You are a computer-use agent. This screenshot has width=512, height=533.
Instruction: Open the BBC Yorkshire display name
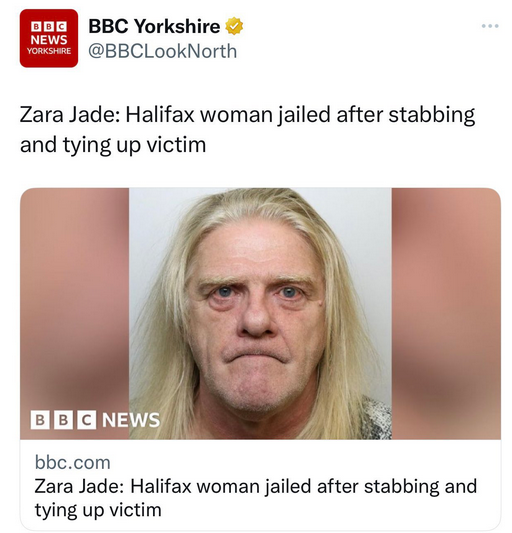(x=154, y=26)
